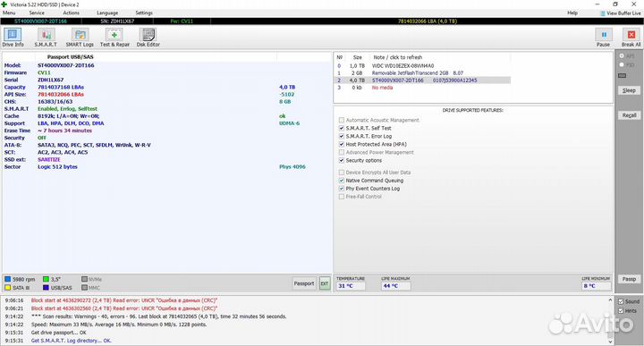Toggle the Sound checkbox
The image size is (644, 346).
621,301
